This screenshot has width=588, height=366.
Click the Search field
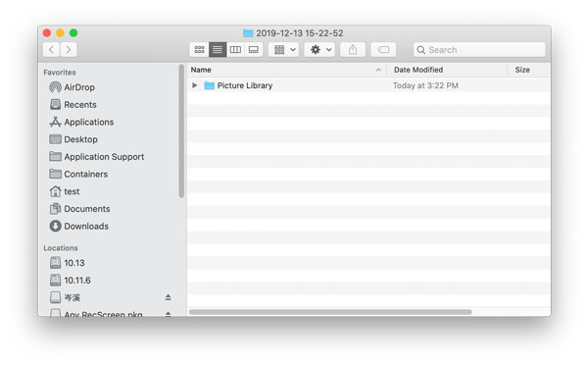pyautogui.click(x=479, y=49)
